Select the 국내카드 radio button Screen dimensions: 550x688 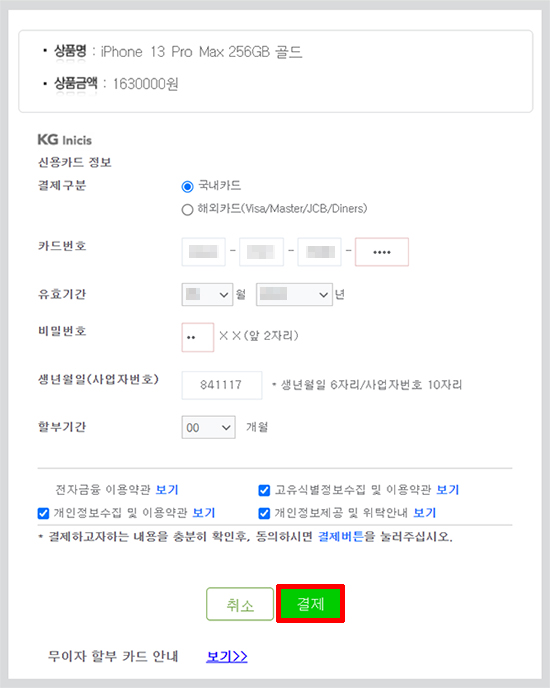coord(187,186)
